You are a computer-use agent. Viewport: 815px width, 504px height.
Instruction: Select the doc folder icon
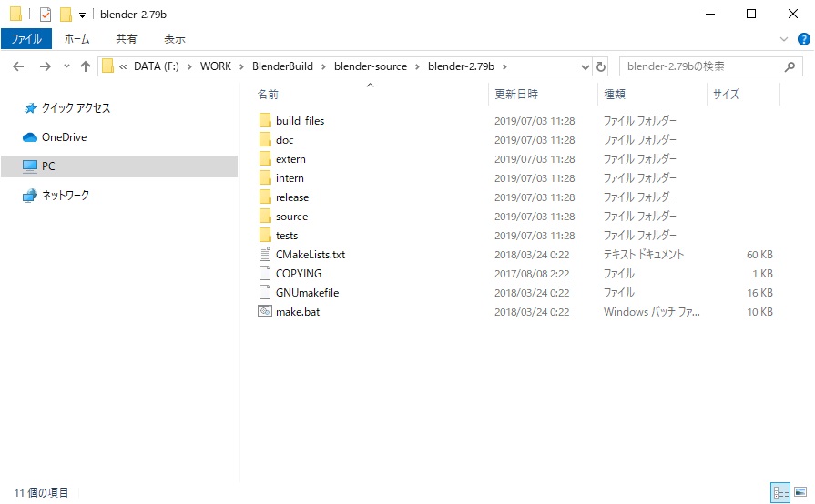265,139
